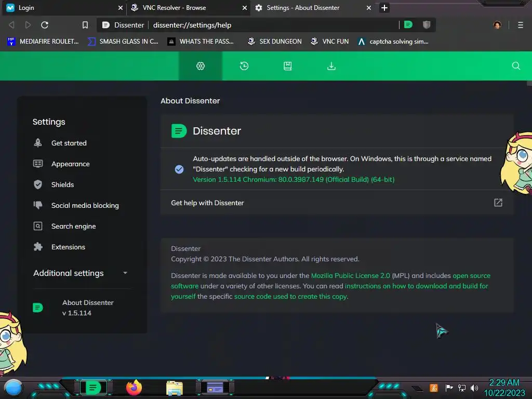The width and height of the screenshot is (532, 399).
Task: Switch to VNC Resolver - Browse tab
Action: pyautogui.click(x=188, y=7)
